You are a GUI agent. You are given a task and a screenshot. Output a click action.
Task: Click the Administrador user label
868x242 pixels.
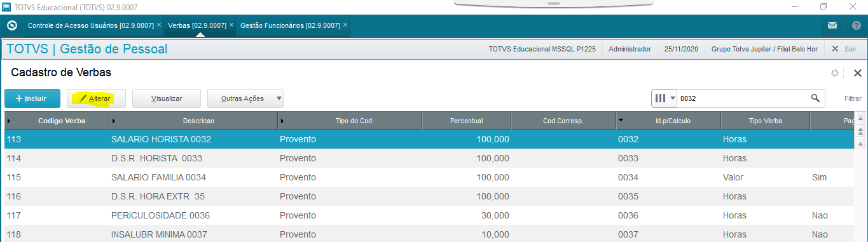tap(630, 49)
